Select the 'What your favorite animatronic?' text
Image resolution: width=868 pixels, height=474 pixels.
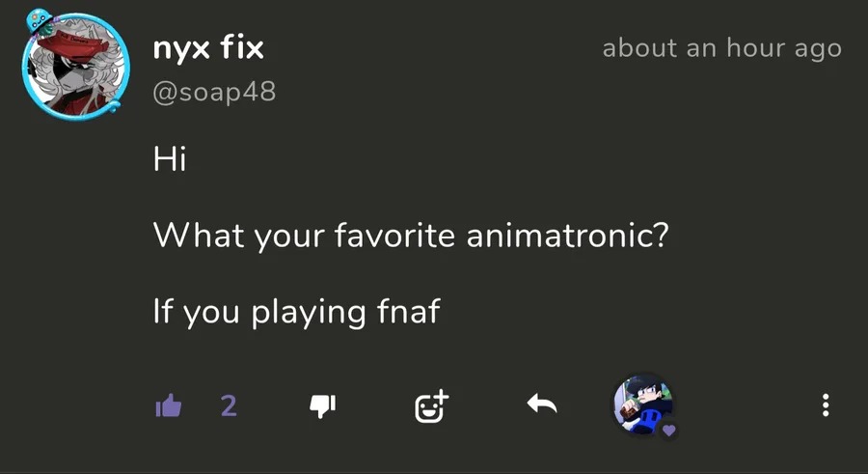[410, 236]
